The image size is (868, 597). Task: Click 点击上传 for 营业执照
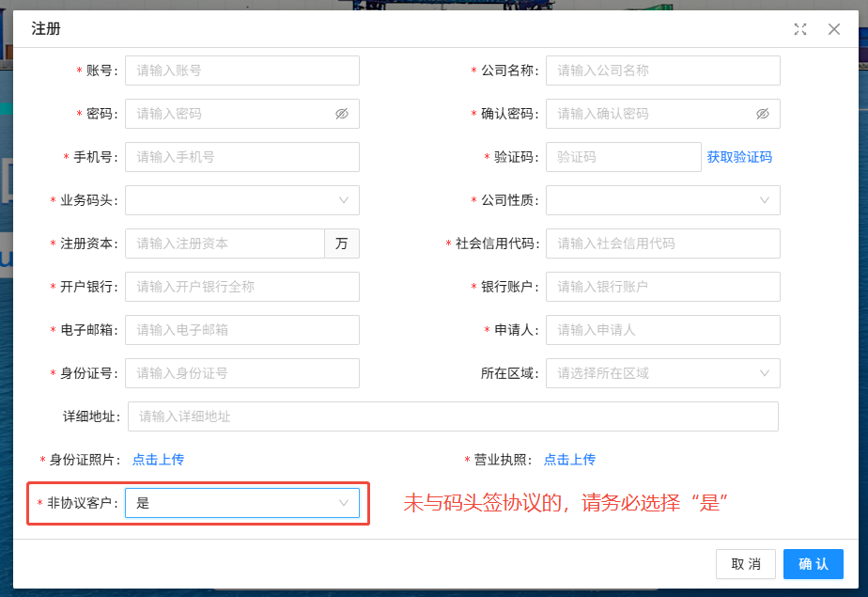point(569,460)
